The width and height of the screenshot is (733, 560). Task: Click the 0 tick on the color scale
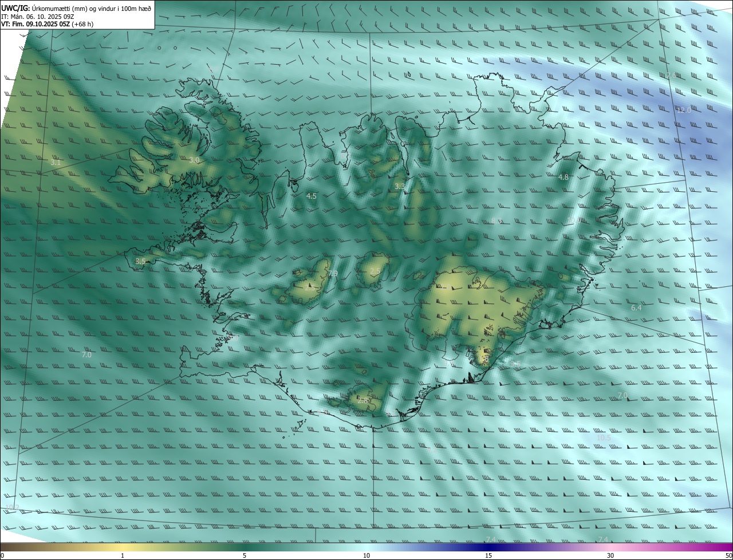tap(2, 555)
